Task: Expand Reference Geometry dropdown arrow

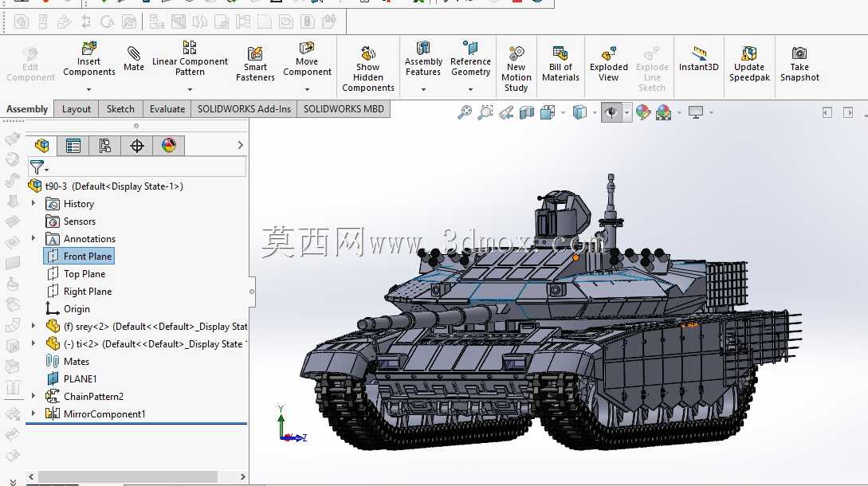Action: point(470,89)
